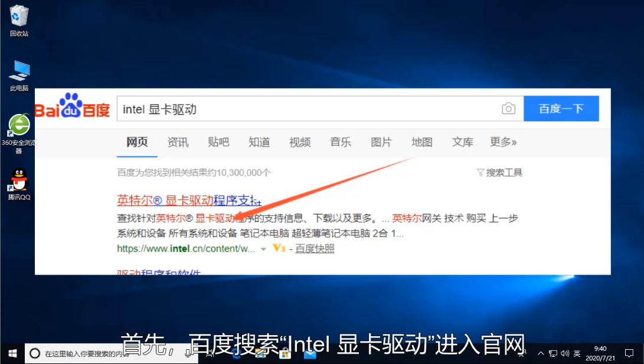Expand the arrow beside the intel.cn URL
Image resolution: width=644 pixels, height=364 pixels.
263,249
